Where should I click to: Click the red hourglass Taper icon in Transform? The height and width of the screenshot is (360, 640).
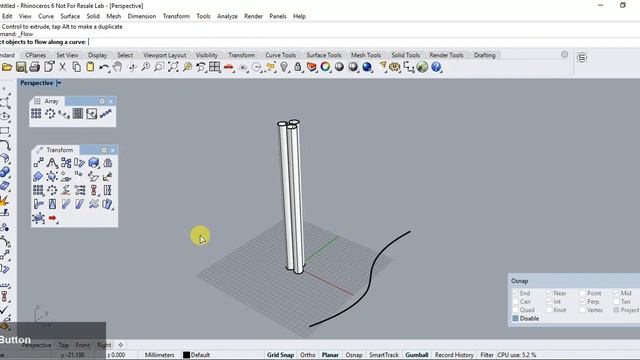pyautogui.click(x=94, y=190)
